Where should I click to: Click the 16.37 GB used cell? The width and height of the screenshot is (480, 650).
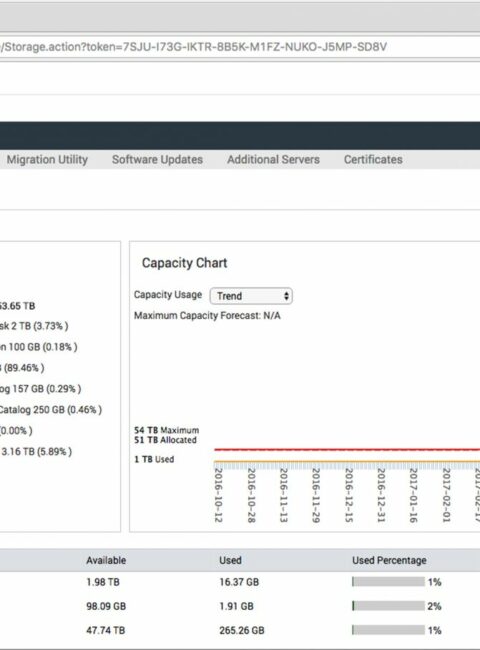(239, 582)
